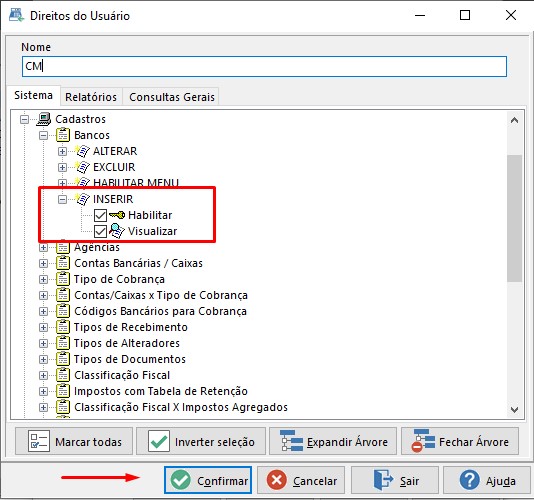Click the Cadastros computer icon
The image size is (534, 500).
point(44,119)
